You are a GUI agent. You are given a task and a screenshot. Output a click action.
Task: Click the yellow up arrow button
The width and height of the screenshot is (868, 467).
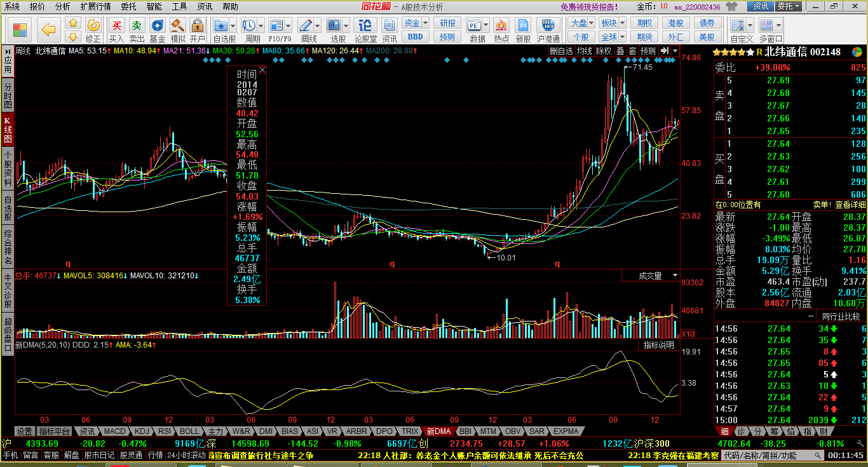pos(73,24)
